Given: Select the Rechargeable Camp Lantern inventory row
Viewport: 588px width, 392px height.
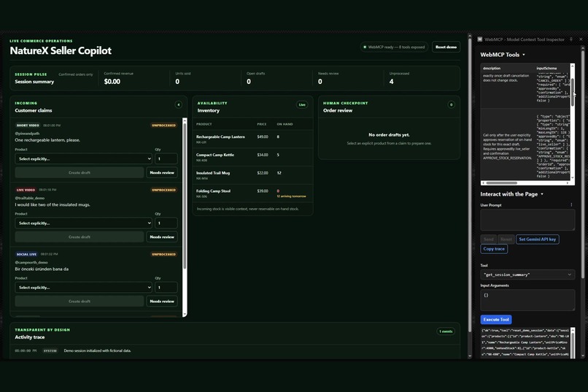Looking at the screenshot, I should (x=252, y=139).
